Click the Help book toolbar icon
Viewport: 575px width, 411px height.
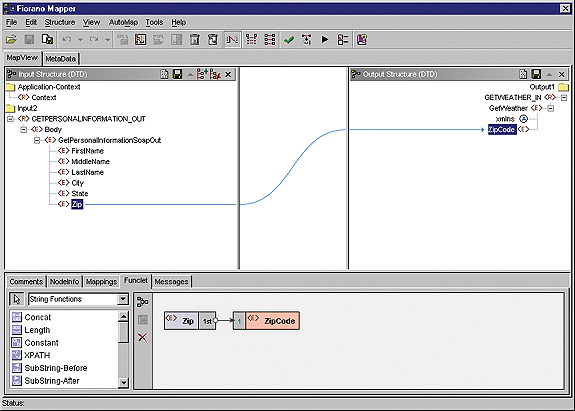click(362, 39)
